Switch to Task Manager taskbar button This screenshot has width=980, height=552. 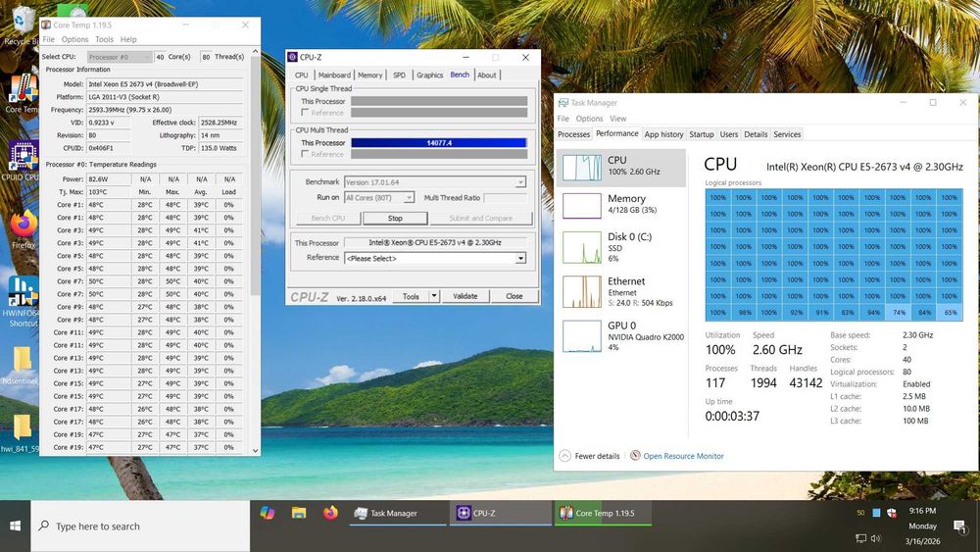(398, 513)
